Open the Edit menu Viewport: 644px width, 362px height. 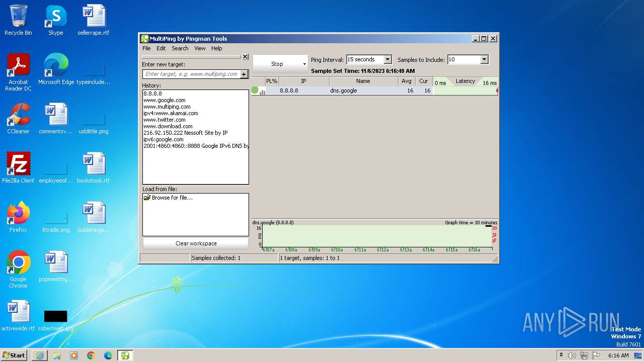(x=161, y=48)
